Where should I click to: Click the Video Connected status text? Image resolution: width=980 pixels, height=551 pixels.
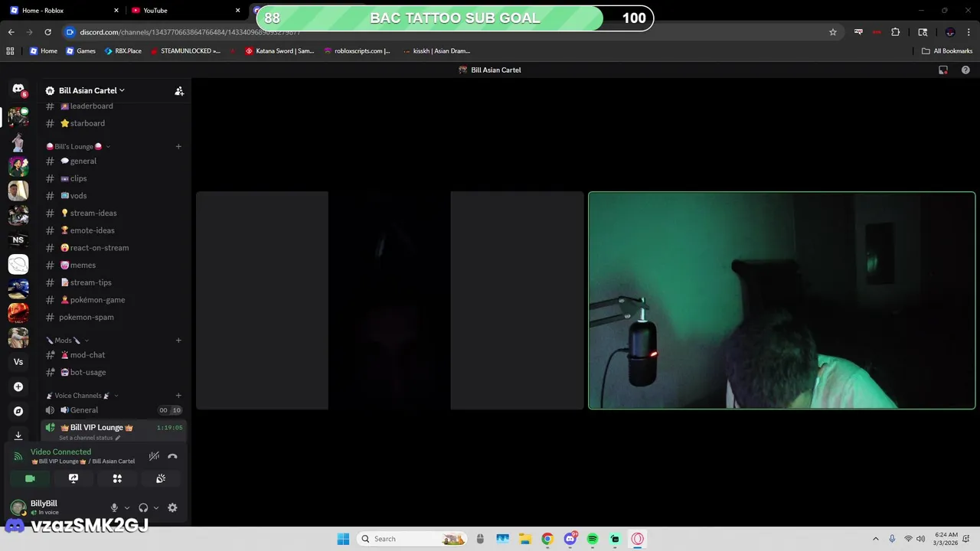[60, 452]
